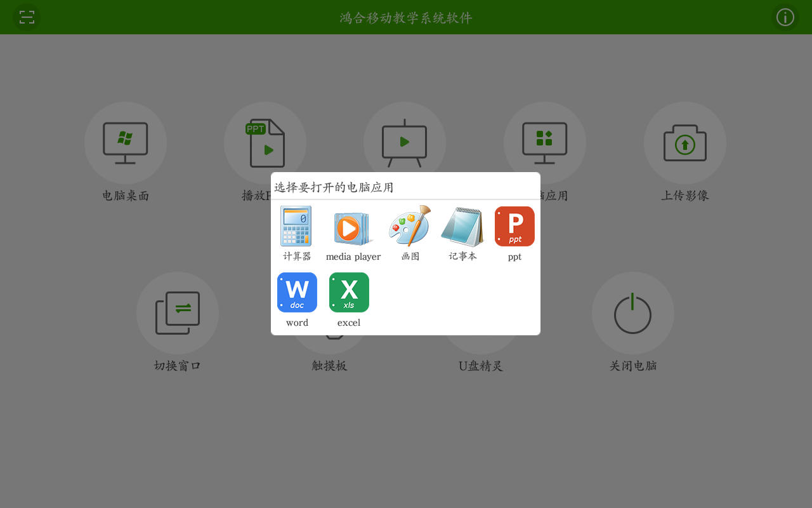Select the easel screen play icon

pyautogui.click(x=405, y=143)
